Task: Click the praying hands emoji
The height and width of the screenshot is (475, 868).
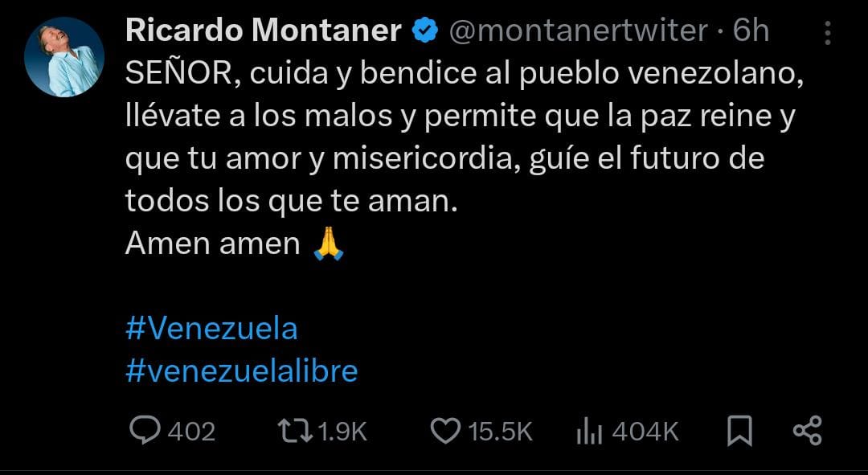Action: (328, 244)
